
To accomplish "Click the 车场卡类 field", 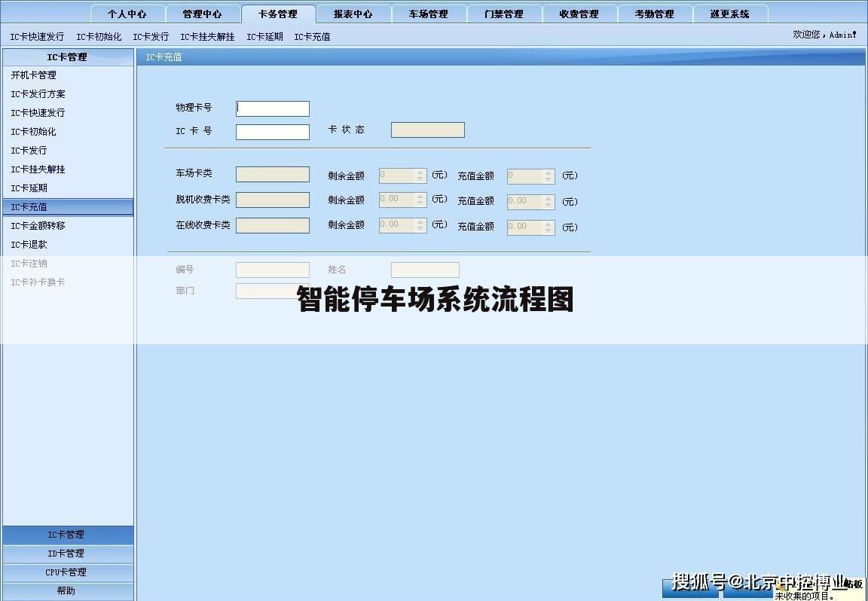I will pos(272,174).
